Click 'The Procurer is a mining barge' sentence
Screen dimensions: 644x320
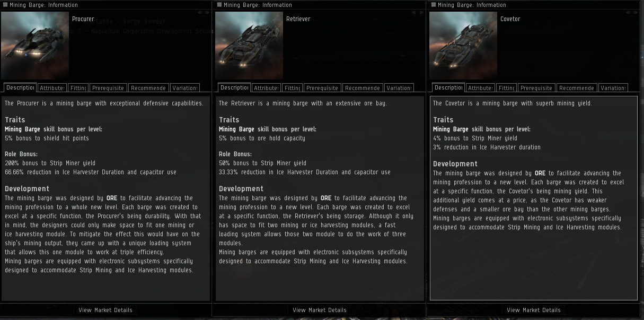click(x=104, y=103)
